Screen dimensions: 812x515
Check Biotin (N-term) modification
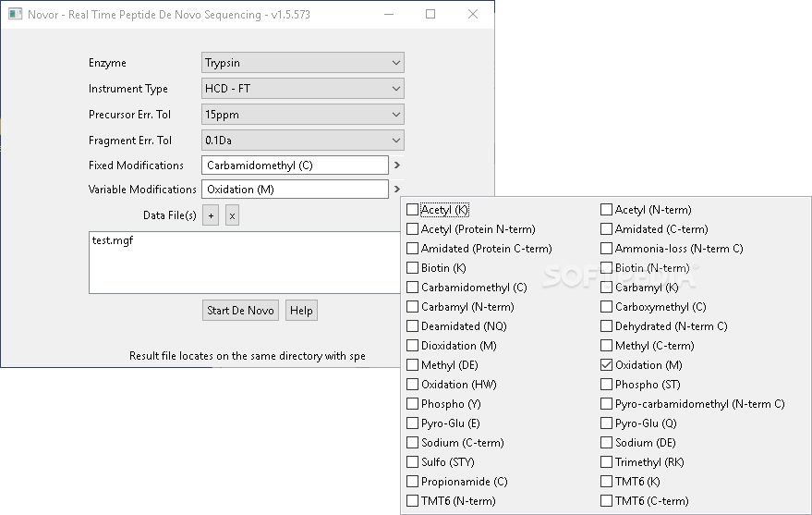(x=606, y=268)
